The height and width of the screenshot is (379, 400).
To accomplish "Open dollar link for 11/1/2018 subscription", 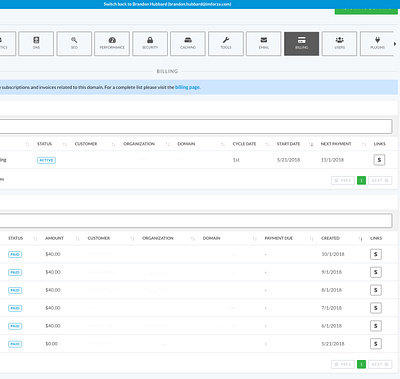I will pyautogui.click(x=379, y=160).
